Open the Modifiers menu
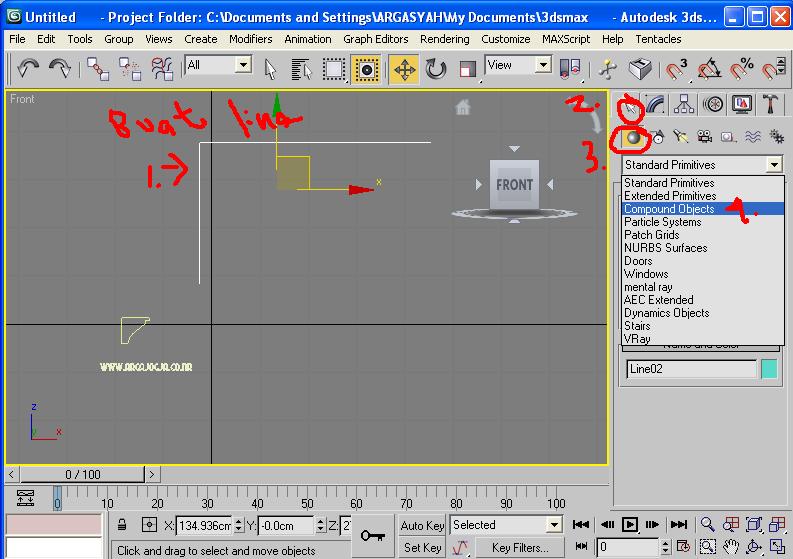Screen dimensions: 793x559 tap(250, 39)
